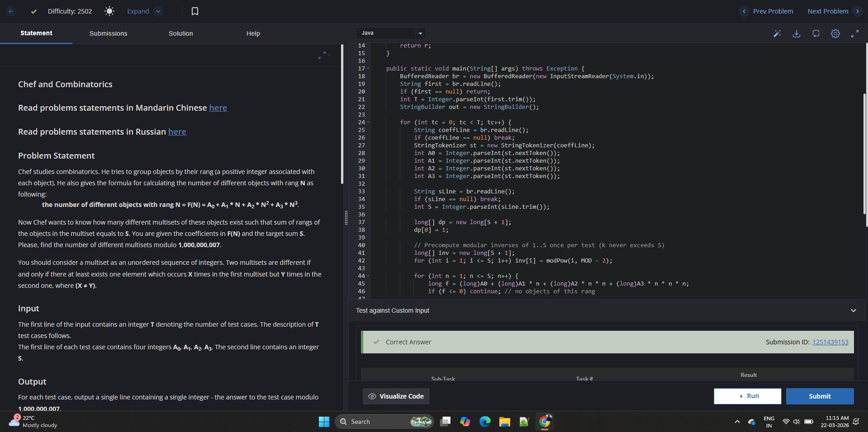Open editor settings gear icon
868x432 pixels.
point(835,33)
